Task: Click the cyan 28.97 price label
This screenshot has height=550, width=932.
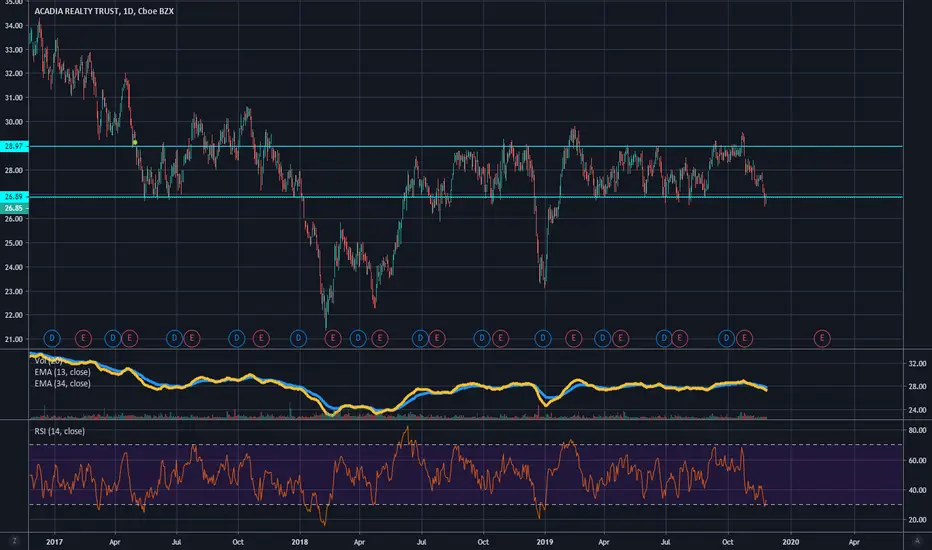Action: (14, 146)
